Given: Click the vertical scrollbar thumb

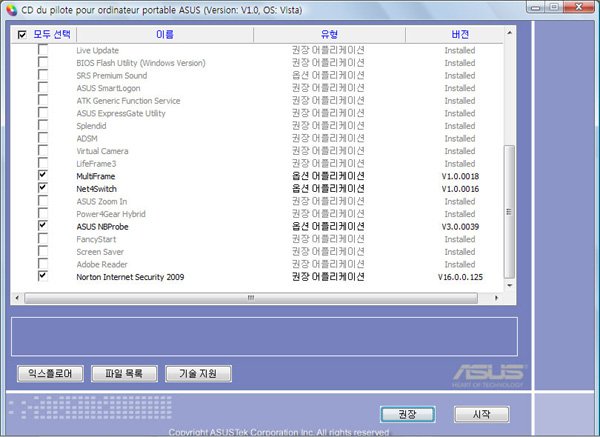Looking at the screenshot, I should point(509,212).
